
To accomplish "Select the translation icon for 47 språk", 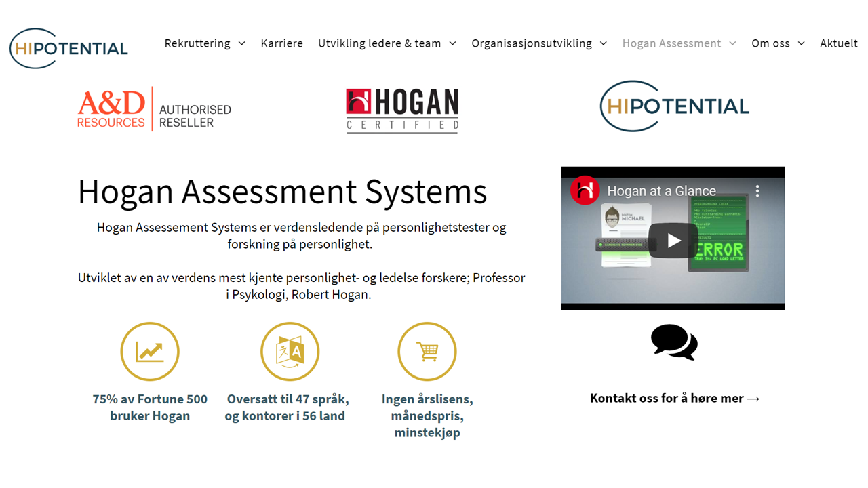I will pos(290,351).
